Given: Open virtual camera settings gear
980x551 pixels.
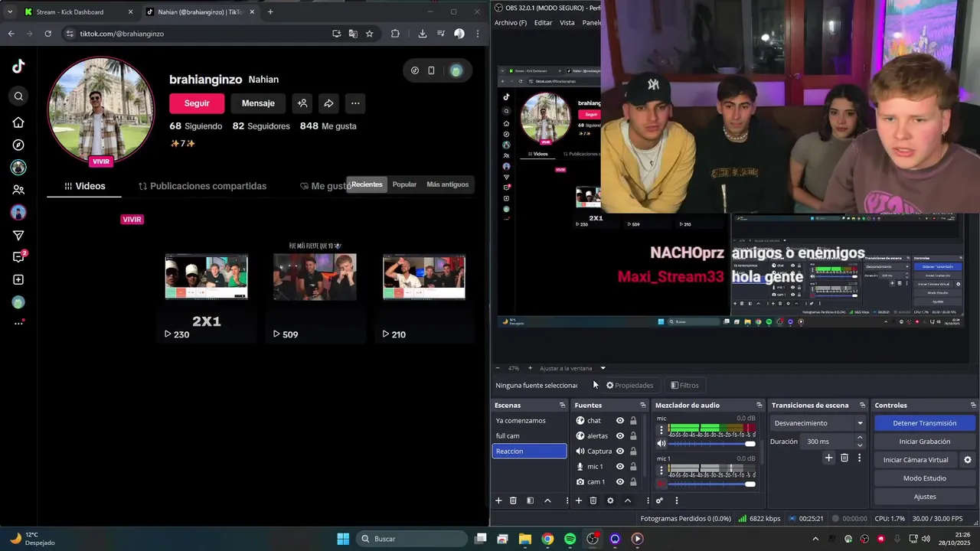Looking at the screenshot, I should point(967,460).
